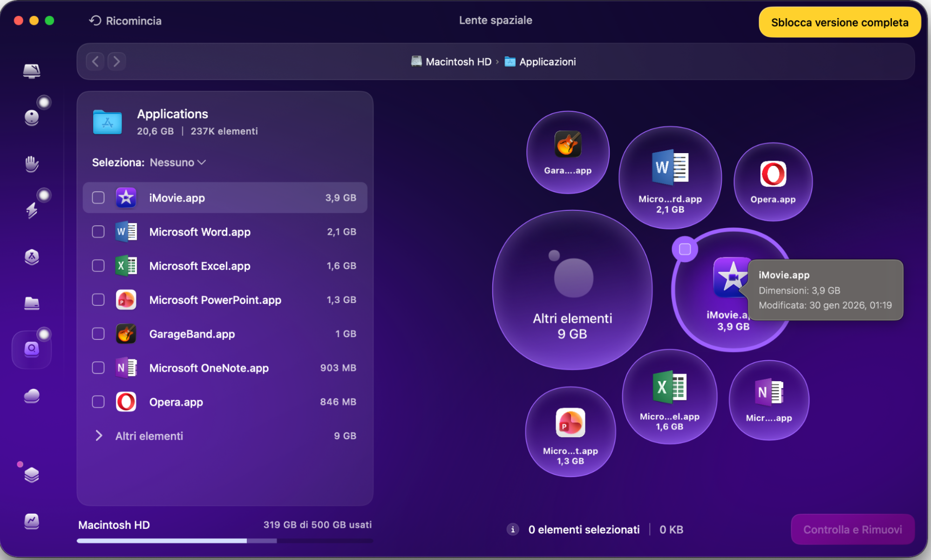Click the Ricomincia button

(x=125, y=20)
